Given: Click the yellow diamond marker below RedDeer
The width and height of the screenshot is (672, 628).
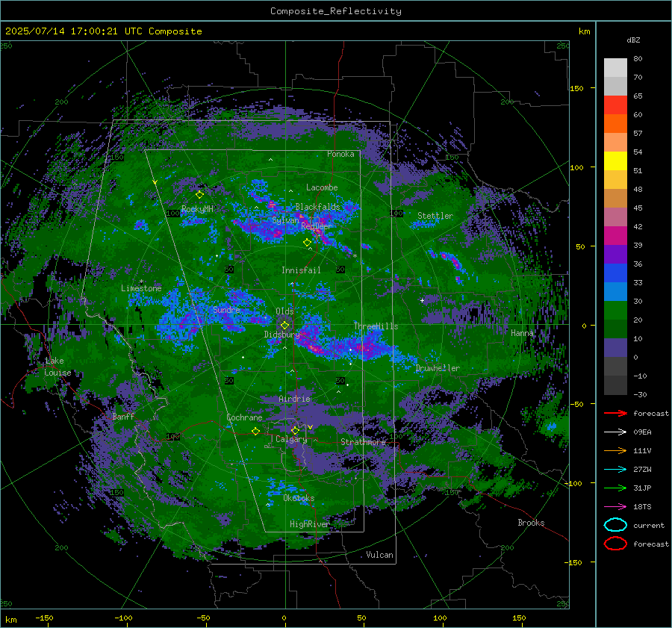Looking at the screenshot, I should point(307,243).
